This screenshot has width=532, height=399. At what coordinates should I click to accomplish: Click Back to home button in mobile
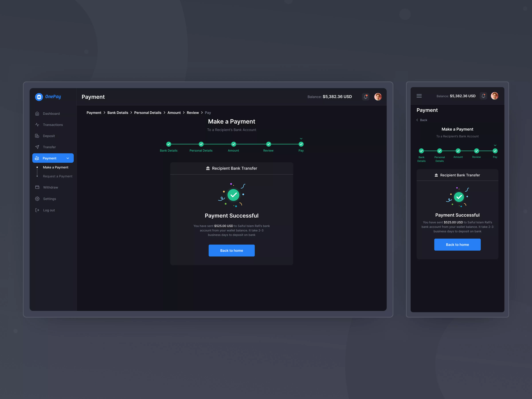click(x=457, y=245)
